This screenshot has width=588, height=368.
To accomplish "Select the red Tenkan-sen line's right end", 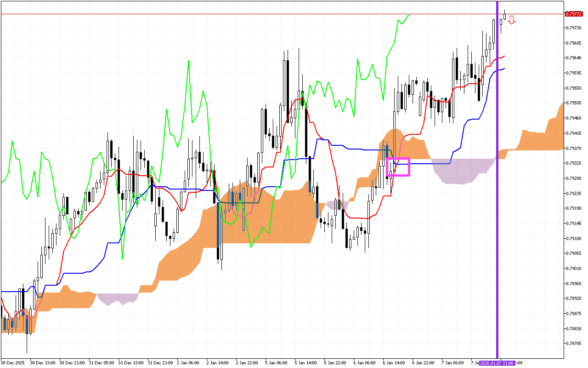I will 504,57.
